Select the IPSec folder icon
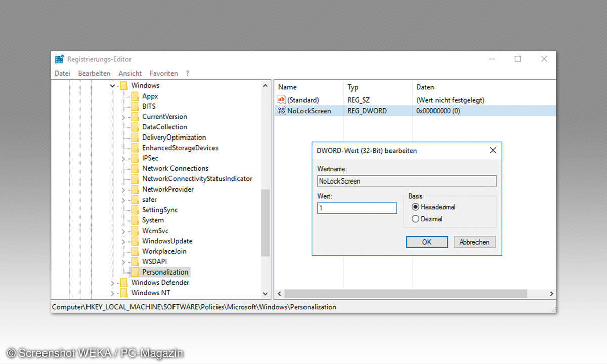Image resolution: width=607 pixels, height=364 pixels. (x=135, y=158)
